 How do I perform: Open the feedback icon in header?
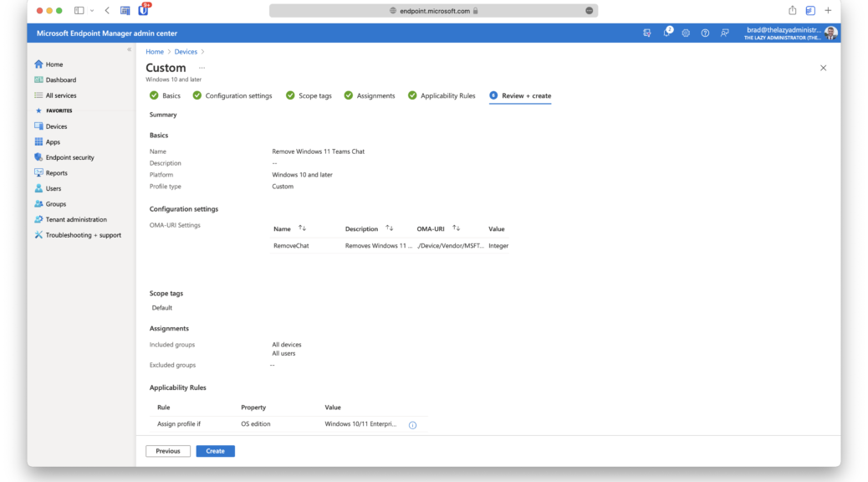724,33
